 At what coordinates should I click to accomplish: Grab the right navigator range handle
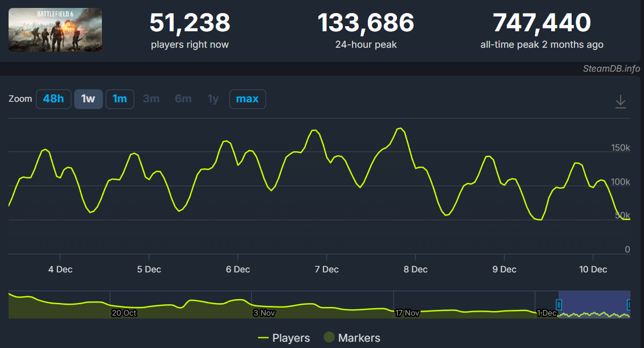[x=629, y=305]
